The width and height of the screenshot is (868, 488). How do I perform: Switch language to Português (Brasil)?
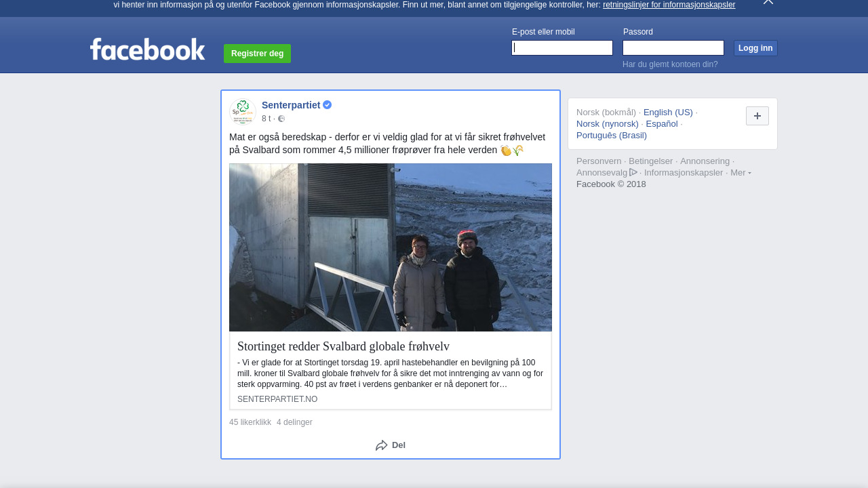(612, 136)
